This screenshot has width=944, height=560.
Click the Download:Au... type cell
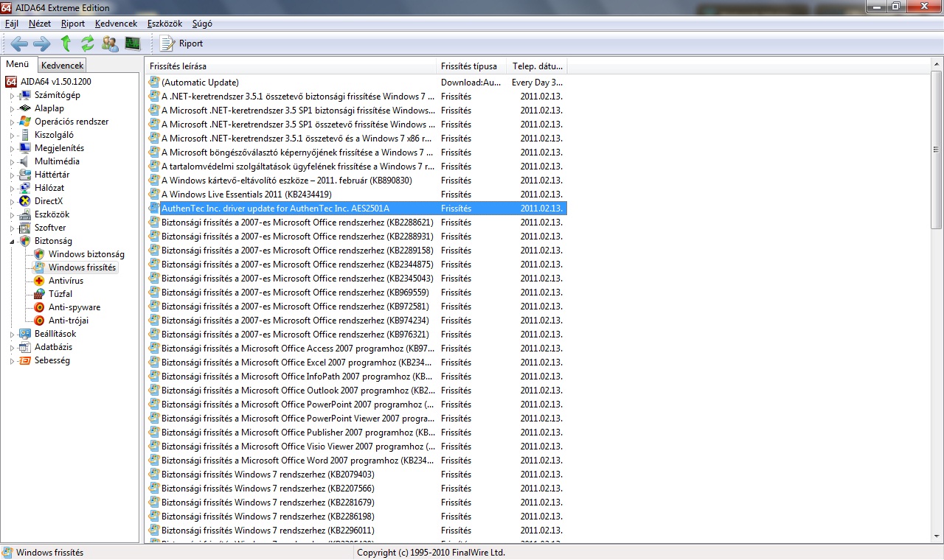(x=471, y=83)
